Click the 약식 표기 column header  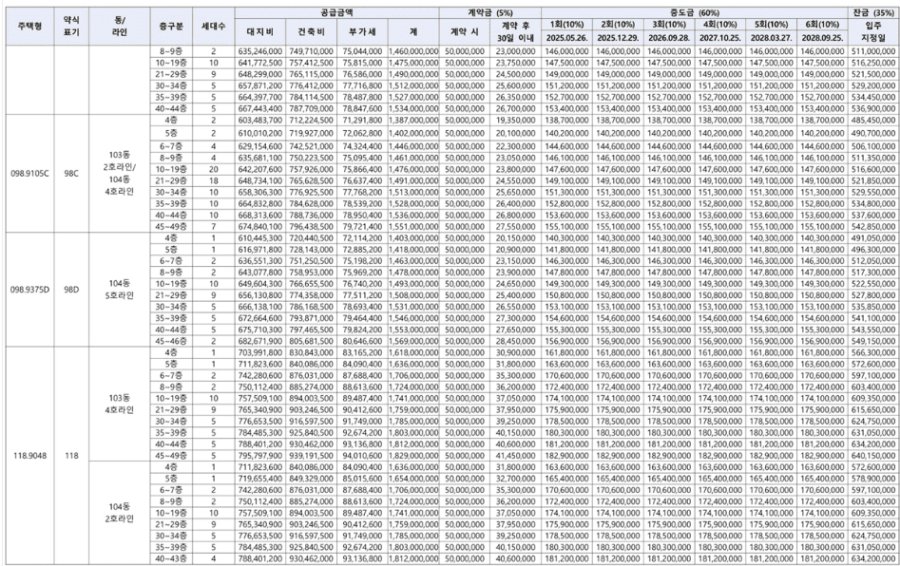pos(72,26)
